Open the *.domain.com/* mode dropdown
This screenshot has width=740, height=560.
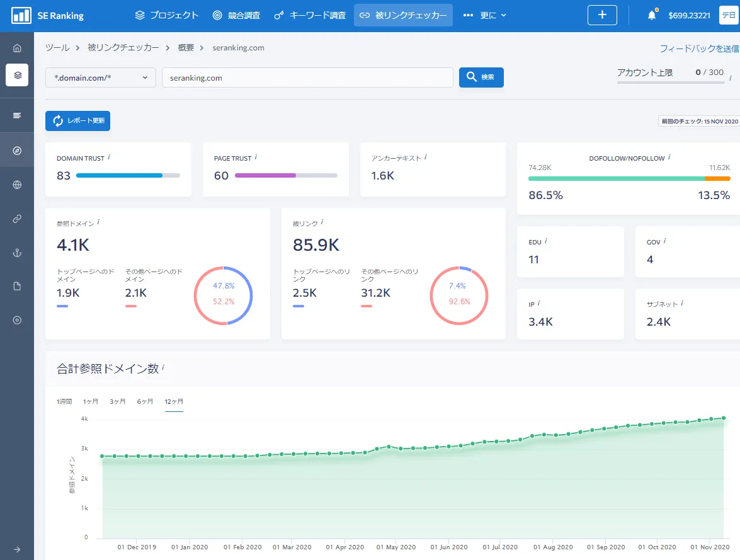[x=101, y=77]
